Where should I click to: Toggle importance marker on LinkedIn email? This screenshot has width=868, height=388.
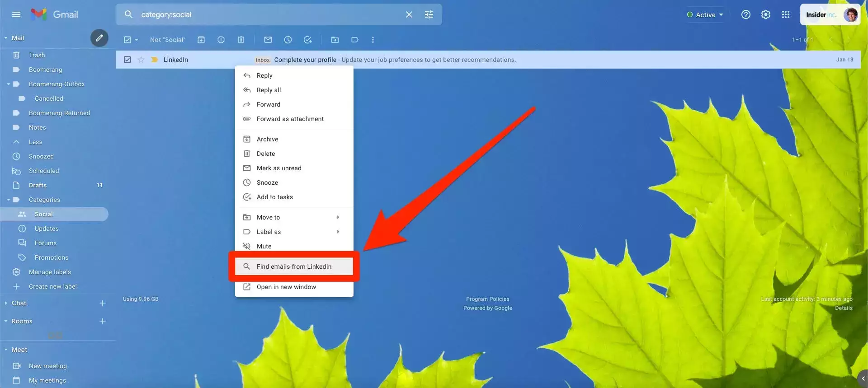(155, 60)
